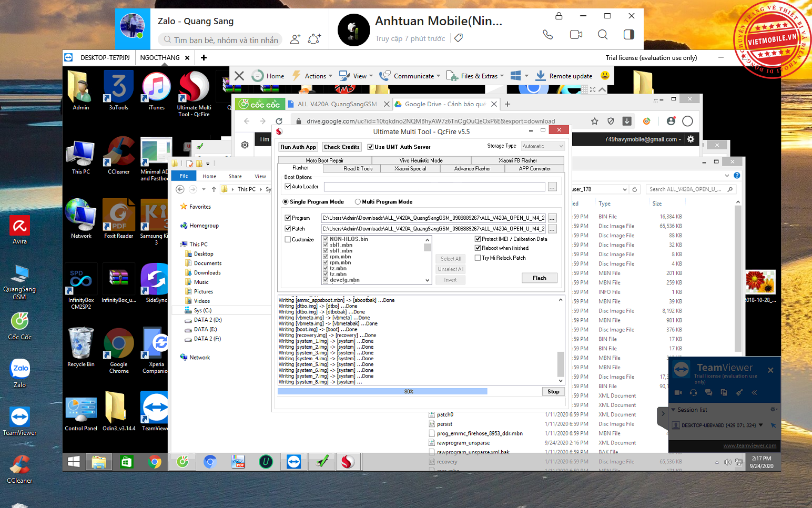Click Zalo add friend icon
This screenshot has width=812, height=508.
click(295, 39)
